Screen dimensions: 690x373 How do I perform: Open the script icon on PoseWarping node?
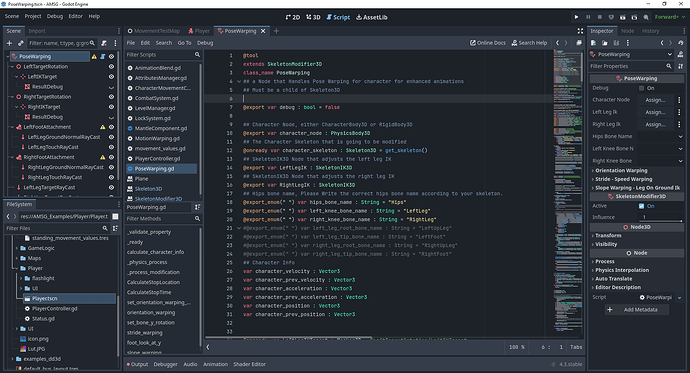pos(103,56)
